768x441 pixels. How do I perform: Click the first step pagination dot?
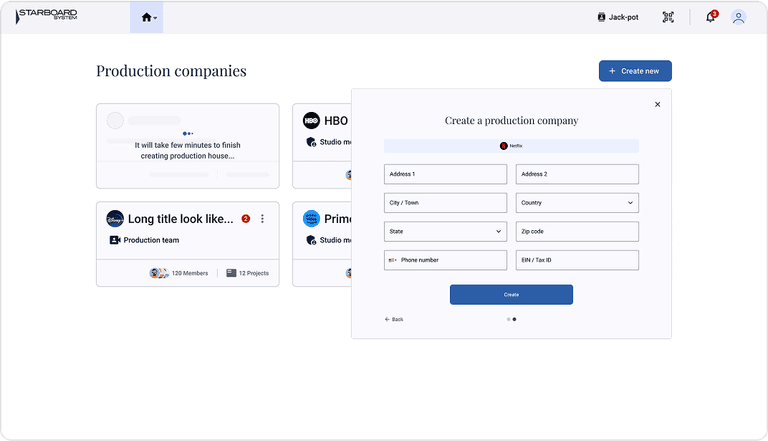[508, 319]
